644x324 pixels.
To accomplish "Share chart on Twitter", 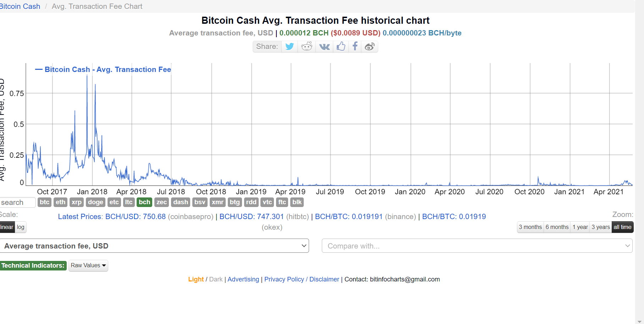I will click(290, 46).
